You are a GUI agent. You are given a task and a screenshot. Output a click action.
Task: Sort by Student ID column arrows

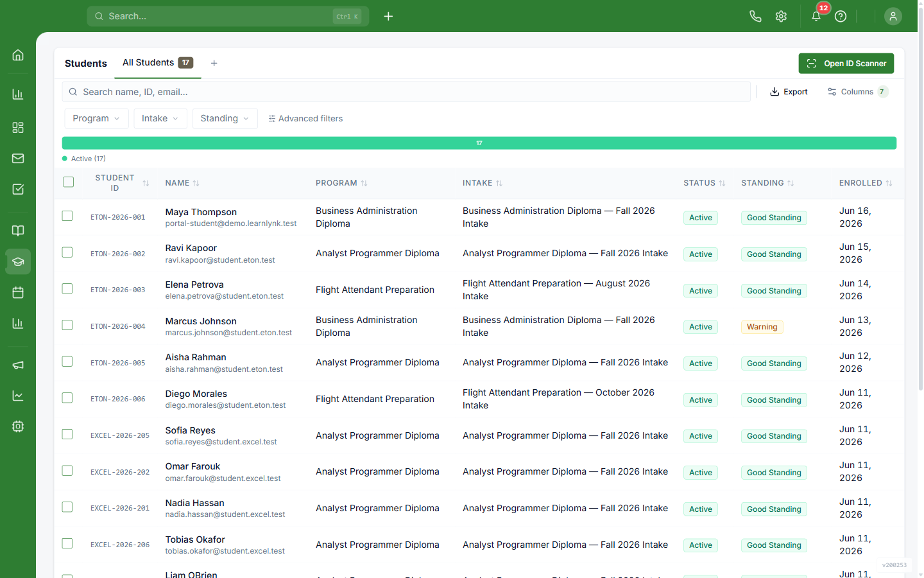pos(146,183)
